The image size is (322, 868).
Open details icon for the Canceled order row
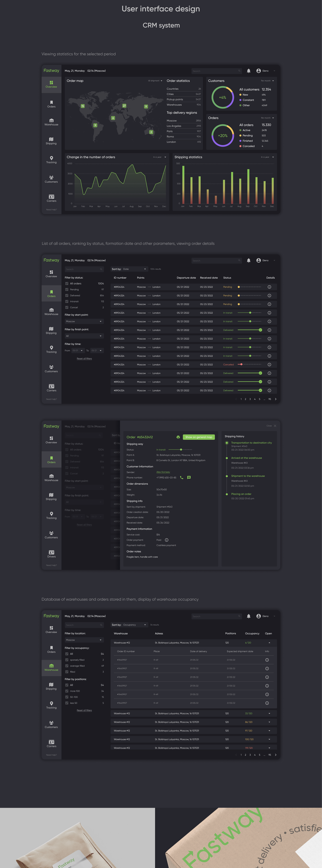click(269, 365)
